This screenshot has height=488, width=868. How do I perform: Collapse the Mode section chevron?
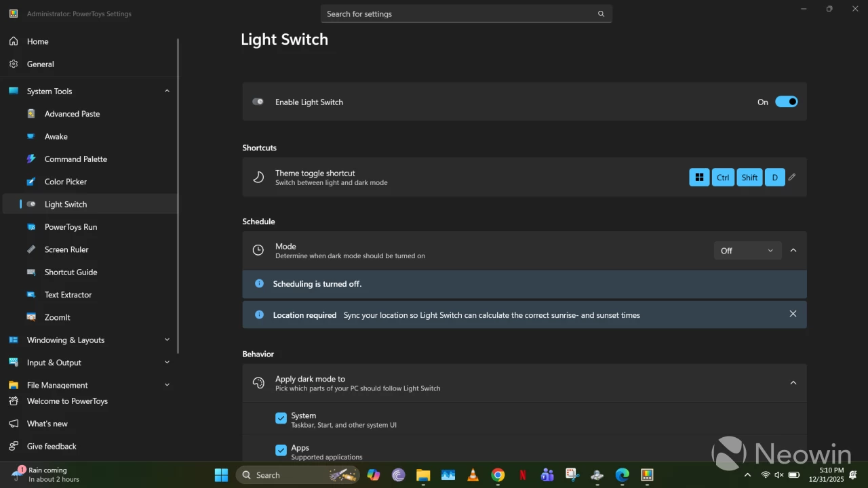click(793, 251)
